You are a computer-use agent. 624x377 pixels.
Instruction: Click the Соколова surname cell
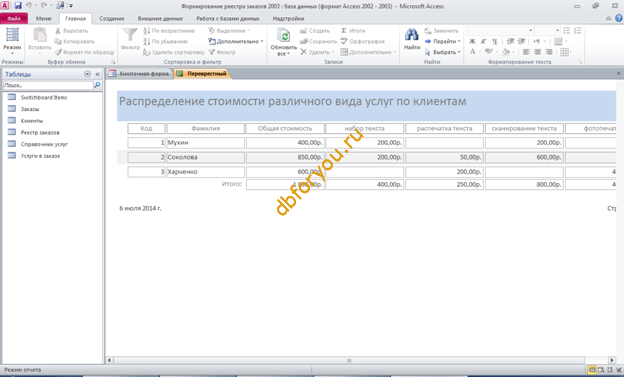click(206, 157)
